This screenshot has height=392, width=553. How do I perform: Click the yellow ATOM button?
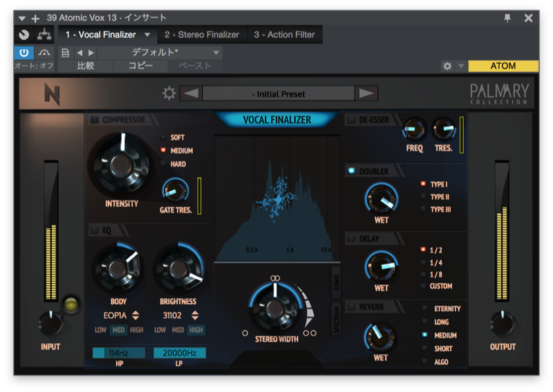(503, 66)
